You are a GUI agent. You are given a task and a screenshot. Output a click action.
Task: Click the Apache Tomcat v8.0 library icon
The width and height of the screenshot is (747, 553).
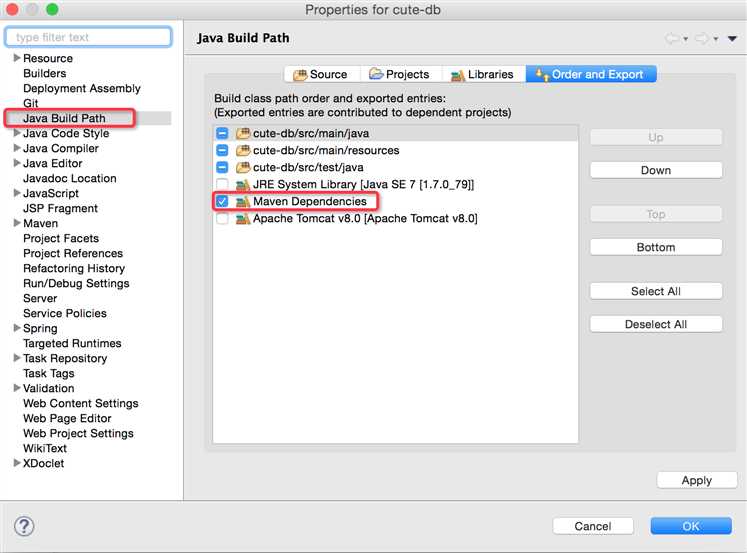(243, 219)
